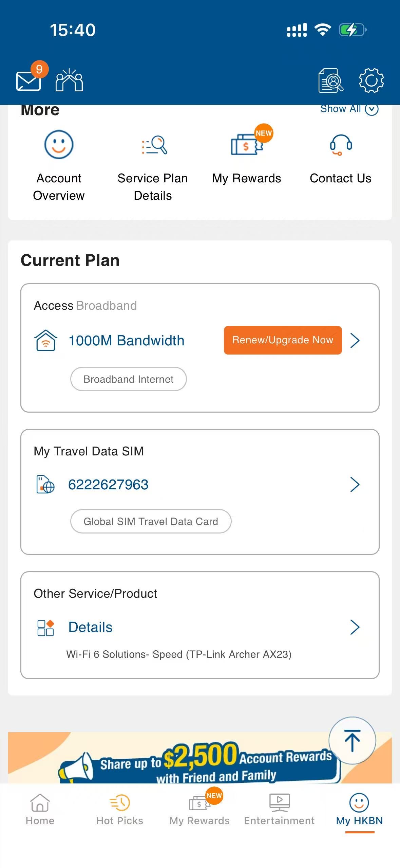Tap the refer-a-friend people icon
The width and height of the screenshot is (400, 868).
[69, 80]
